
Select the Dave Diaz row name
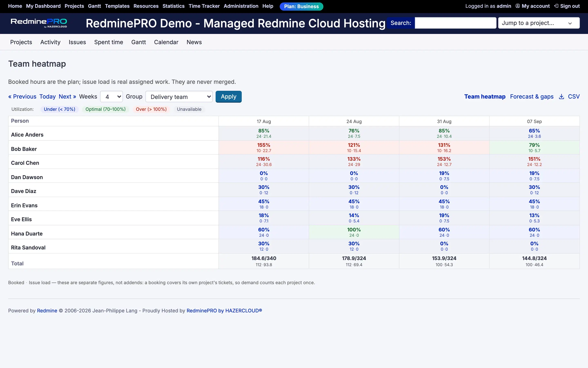tap(23, 191)
